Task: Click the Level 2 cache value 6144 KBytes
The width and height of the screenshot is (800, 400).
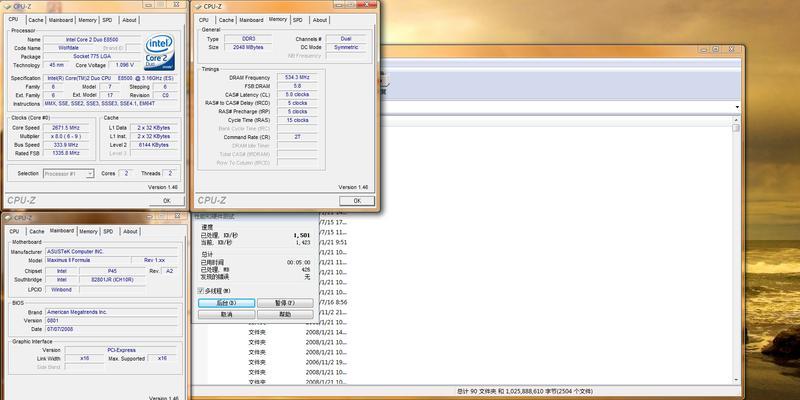Action: (154, 145)
